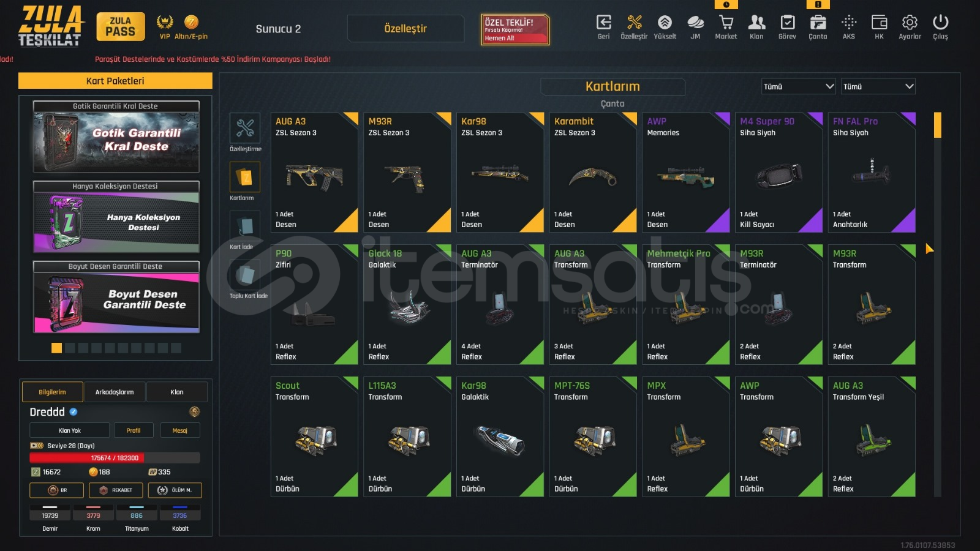The width and height of the screenshot is (980, 551).
Task: Switch to the Klan tab in profile panel
Action: [x=177, y=392]
